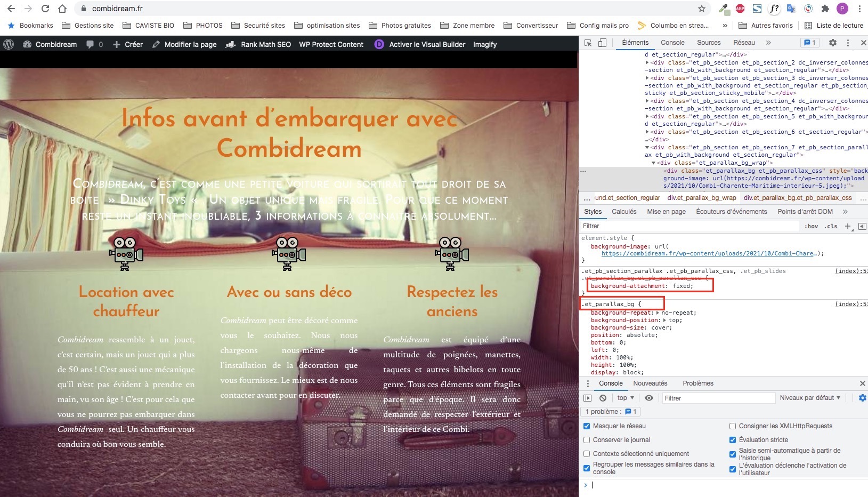The width and height of the screenshot is (868, 497).
Task: Activate the f? font finder extension
Action: pos(774,9)
